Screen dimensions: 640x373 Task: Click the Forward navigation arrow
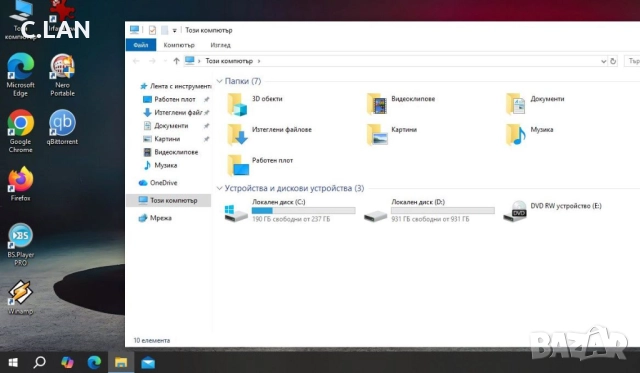pos(152,61)
